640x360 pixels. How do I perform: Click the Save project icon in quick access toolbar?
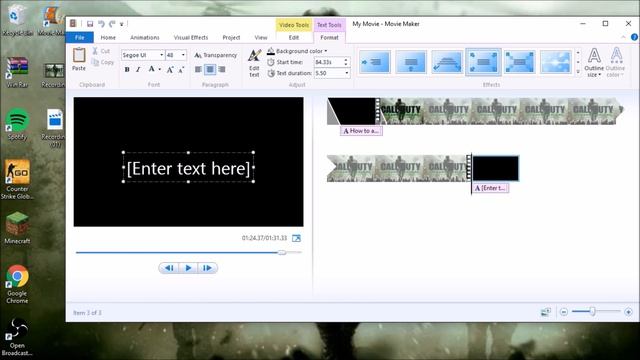90,24
